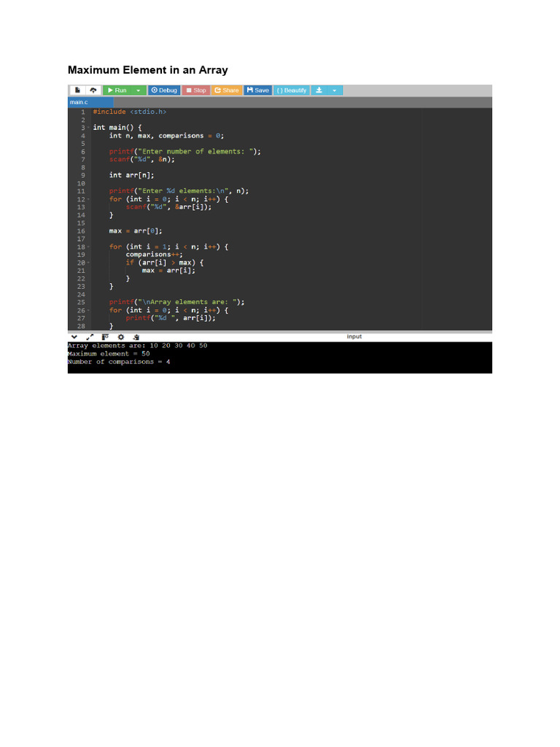
Task: Collapse the for loop fold at line 18
Action: tap(88, 247)
